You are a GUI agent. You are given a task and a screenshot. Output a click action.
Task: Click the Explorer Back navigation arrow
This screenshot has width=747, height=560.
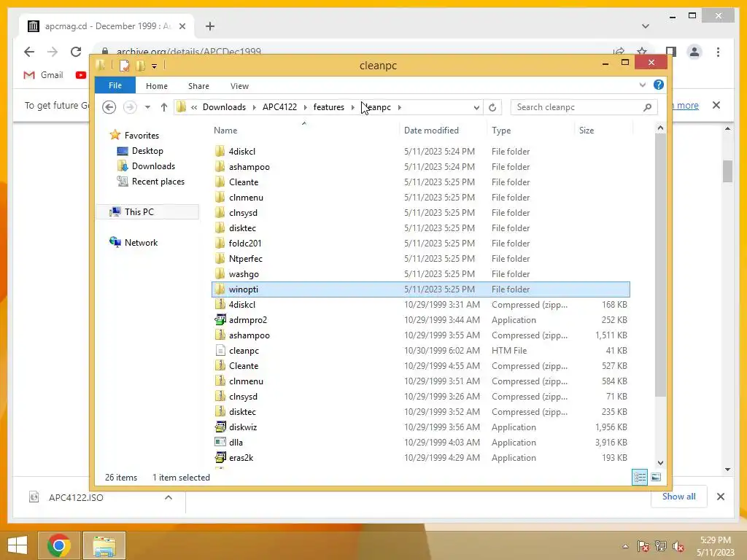109,107
